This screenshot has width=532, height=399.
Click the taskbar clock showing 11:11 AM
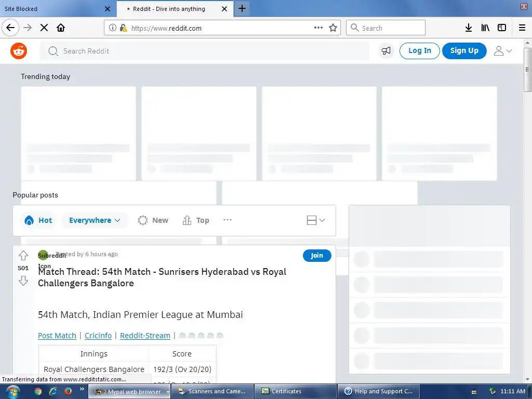(513, 391)
